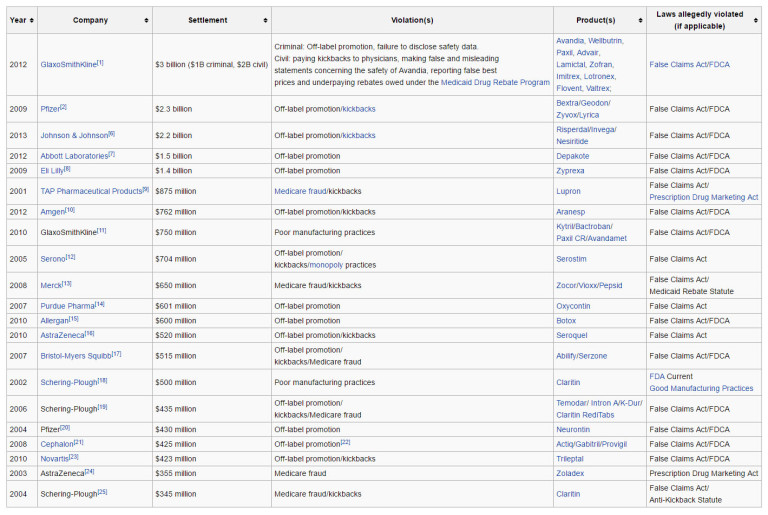The image size is (768, 515).
Task: Open the Johnson & Johnson company link
Action: [74, 135]
